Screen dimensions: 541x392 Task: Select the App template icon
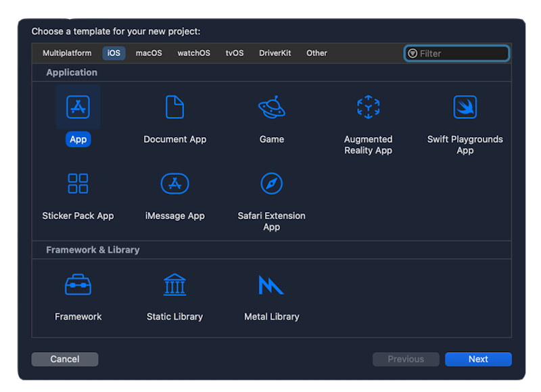click(x=78, y=107)
